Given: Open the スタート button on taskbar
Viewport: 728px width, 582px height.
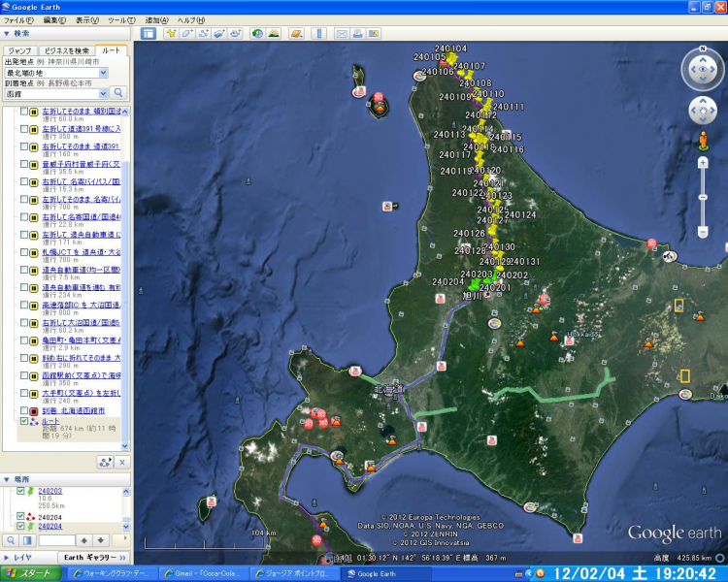Looking at the screenshot, I should (x=31, y=573).
